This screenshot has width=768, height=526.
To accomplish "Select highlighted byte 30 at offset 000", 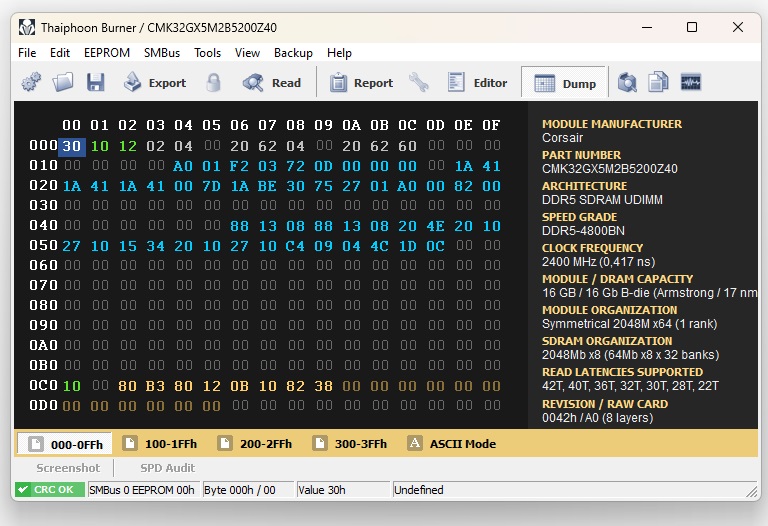I will coord(72,146).
